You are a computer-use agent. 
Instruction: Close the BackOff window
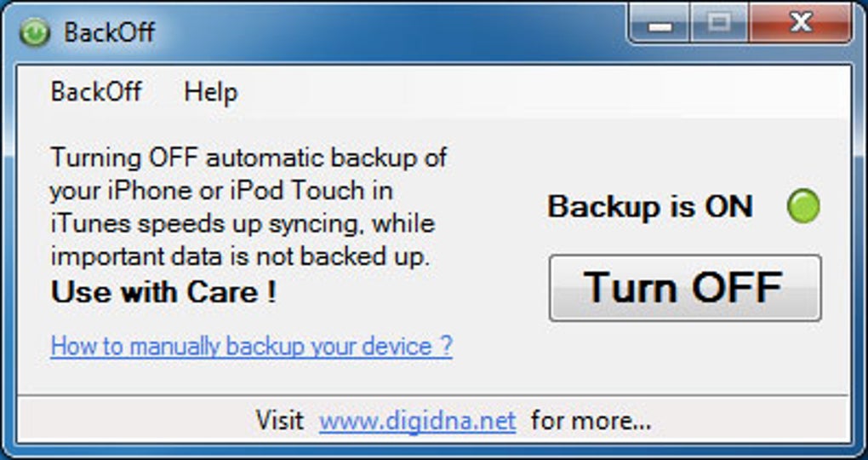pos(801,26)
